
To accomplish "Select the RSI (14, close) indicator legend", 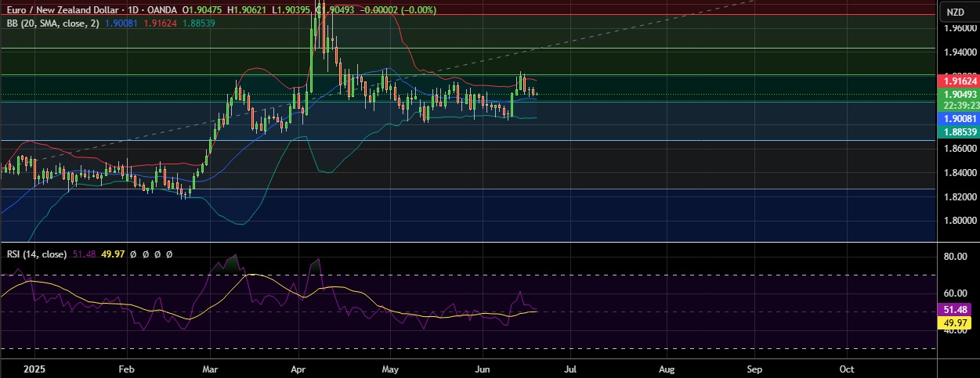I will pyautogui.click(x=36, y=254).
